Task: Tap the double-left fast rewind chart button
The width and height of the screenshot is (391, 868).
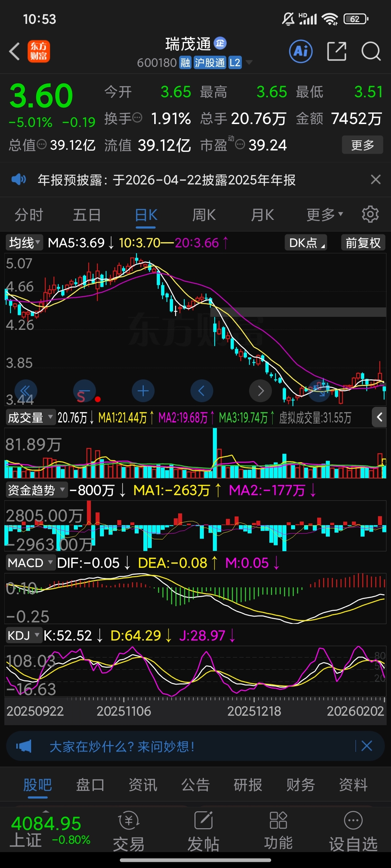Action: click(x=26, y=391)
